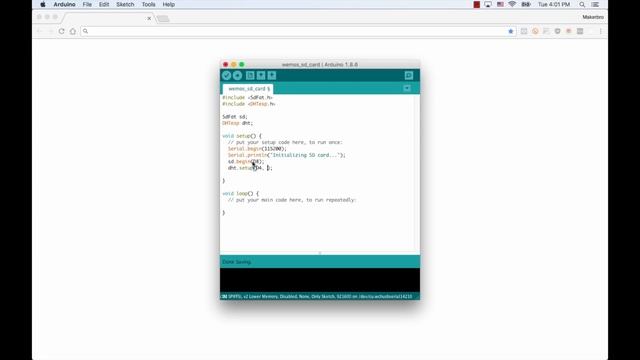Click the browser forward arrow

point(50,31)
